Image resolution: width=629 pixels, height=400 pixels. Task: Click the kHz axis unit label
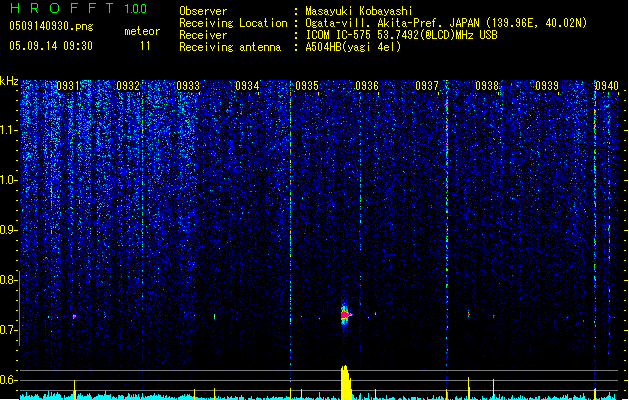pyautogui.click(x=9, y=81)
